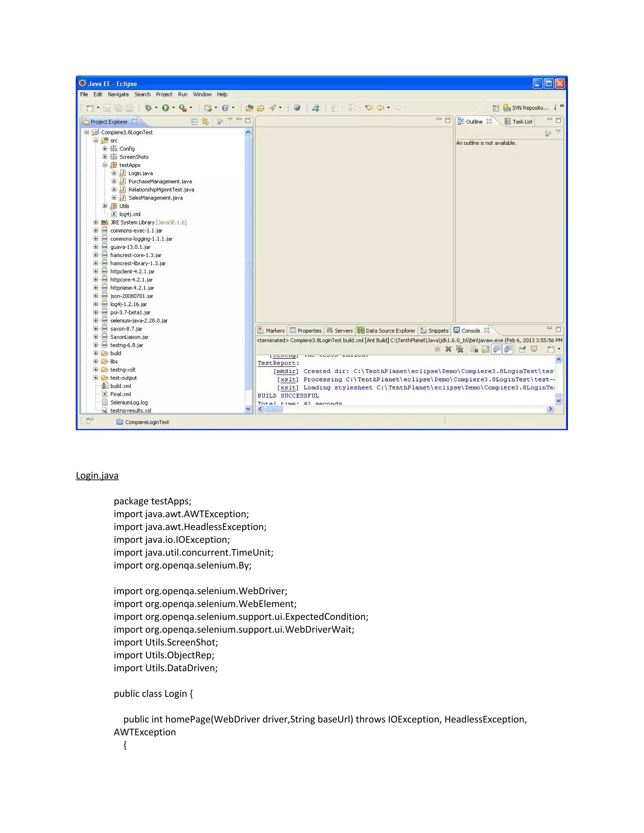Screen dimensions: 644x833
Task: Close the Project Explorer tab
Action: pos(134,121)
